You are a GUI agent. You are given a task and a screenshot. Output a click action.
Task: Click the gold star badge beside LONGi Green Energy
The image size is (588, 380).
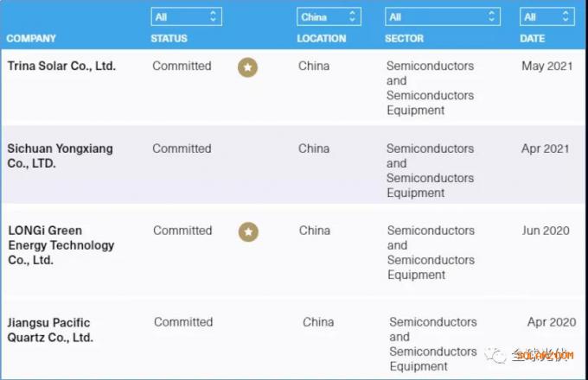[x=248, y=231]
